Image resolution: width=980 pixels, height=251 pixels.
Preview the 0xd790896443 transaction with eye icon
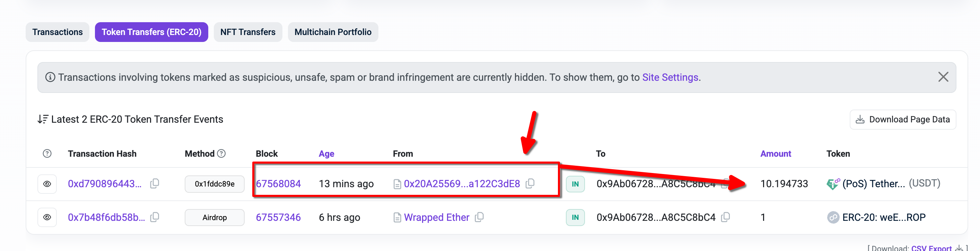(47, 184)
